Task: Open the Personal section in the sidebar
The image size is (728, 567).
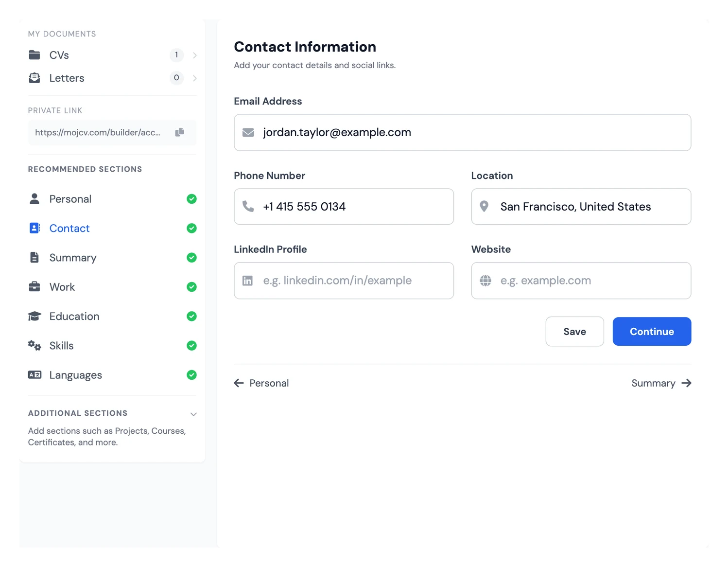Action: tap(112, 199)
